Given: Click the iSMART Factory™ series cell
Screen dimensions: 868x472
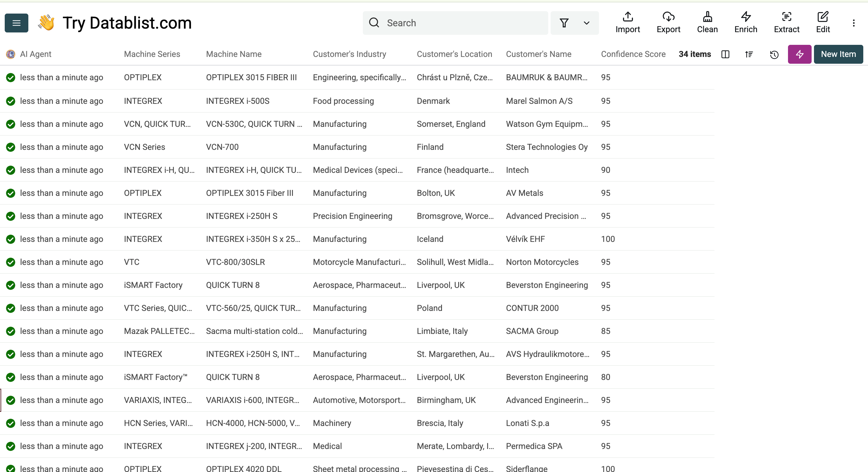Looking at the screenshot, I should point(155,377).
